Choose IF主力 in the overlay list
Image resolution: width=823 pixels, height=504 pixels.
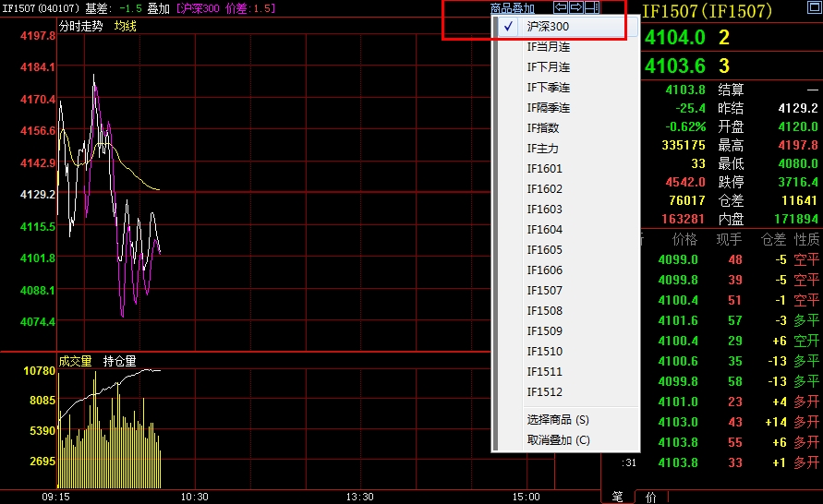pyautogui.click(x=542, y=149)
